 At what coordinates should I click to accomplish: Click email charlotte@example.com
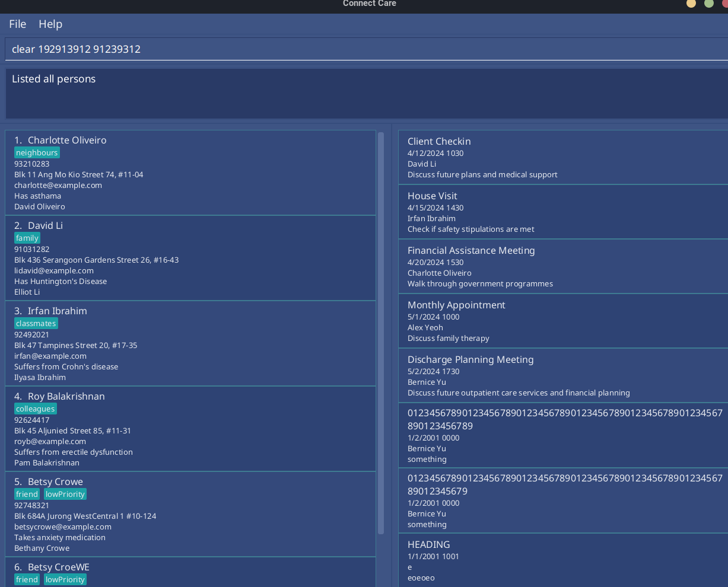tap(58, 185)
